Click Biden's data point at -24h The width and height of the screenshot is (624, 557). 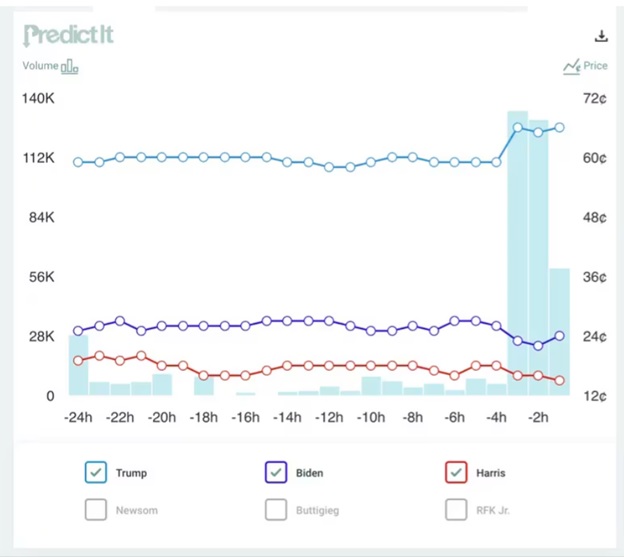78,331
